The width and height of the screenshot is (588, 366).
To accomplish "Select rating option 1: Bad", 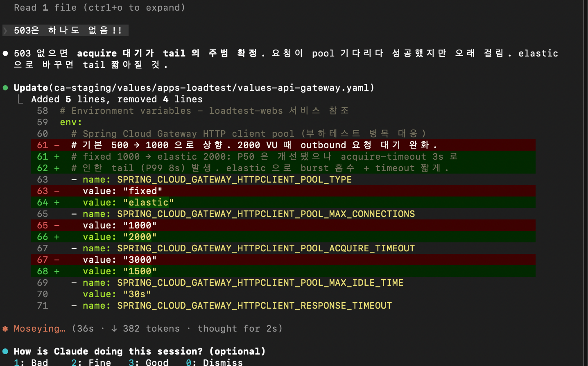I will 31,362.
